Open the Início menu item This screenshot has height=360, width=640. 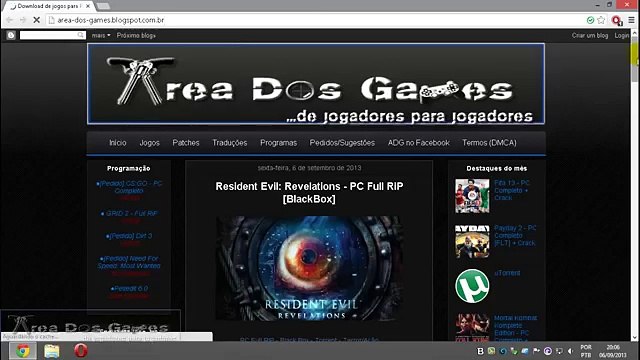point(118,143)
